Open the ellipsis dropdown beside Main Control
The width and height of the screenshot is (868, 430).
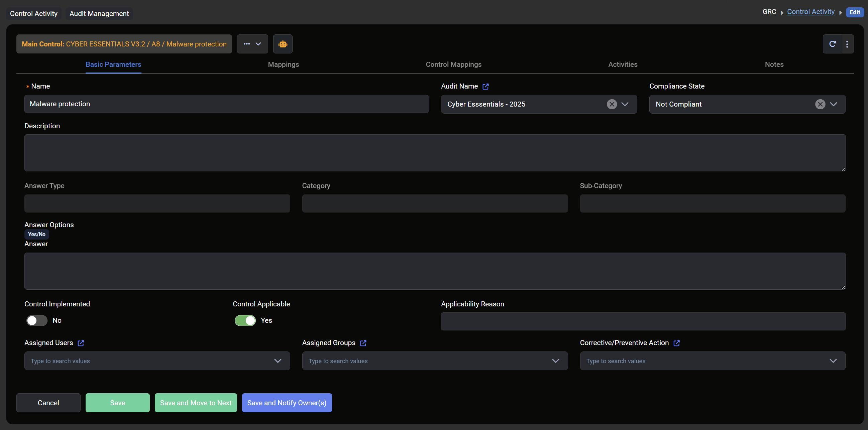(252, 44)
